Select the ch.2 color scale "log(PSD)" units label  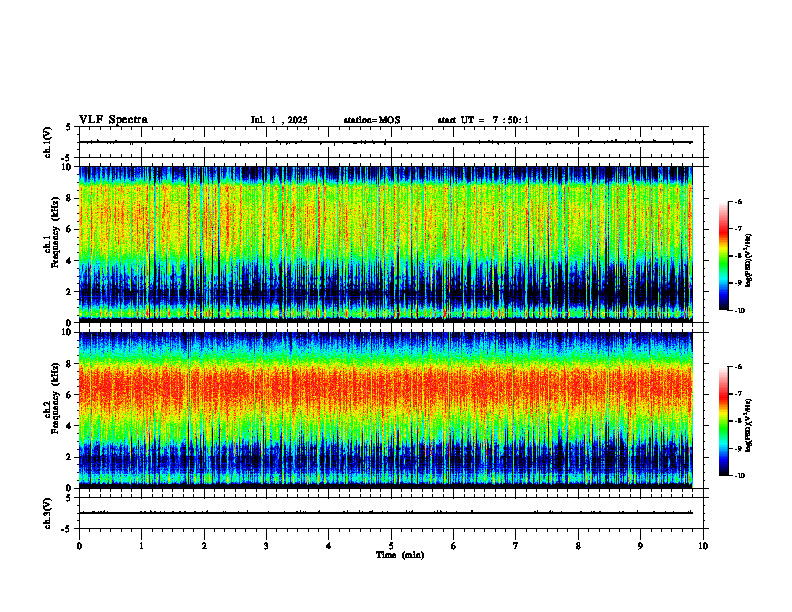tap(749, 425)
